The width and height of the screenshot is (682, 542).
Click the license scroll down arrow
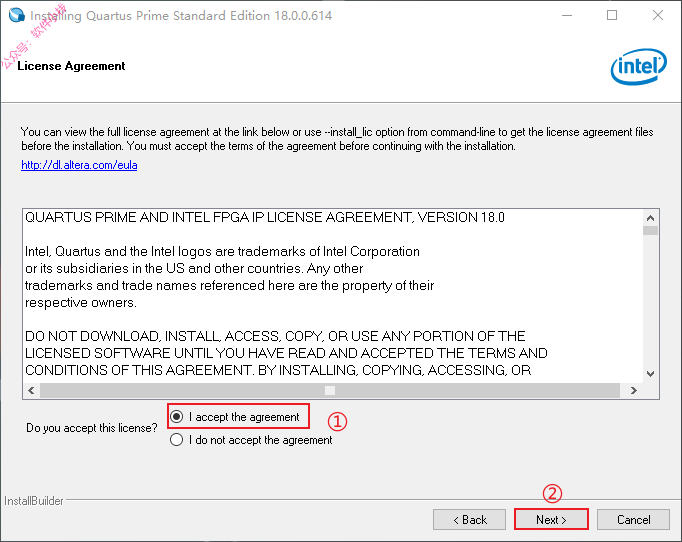[650, 373]
